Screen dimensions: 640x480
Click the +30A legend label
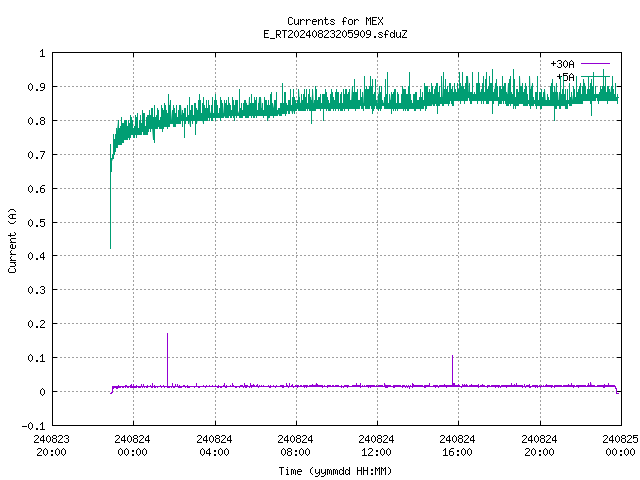coord(562,64)
